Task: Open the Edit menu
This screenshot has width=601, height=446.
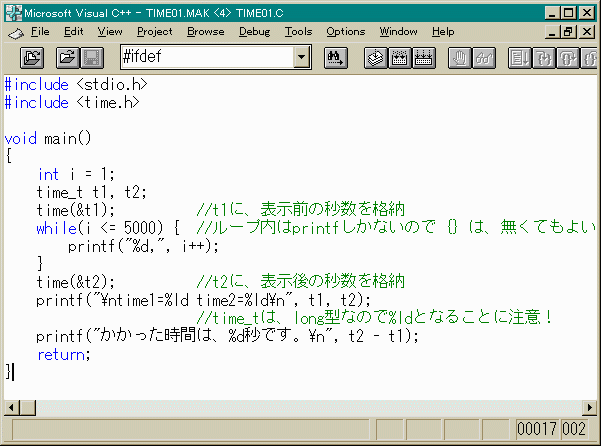Action: click(x=73, y=31)
